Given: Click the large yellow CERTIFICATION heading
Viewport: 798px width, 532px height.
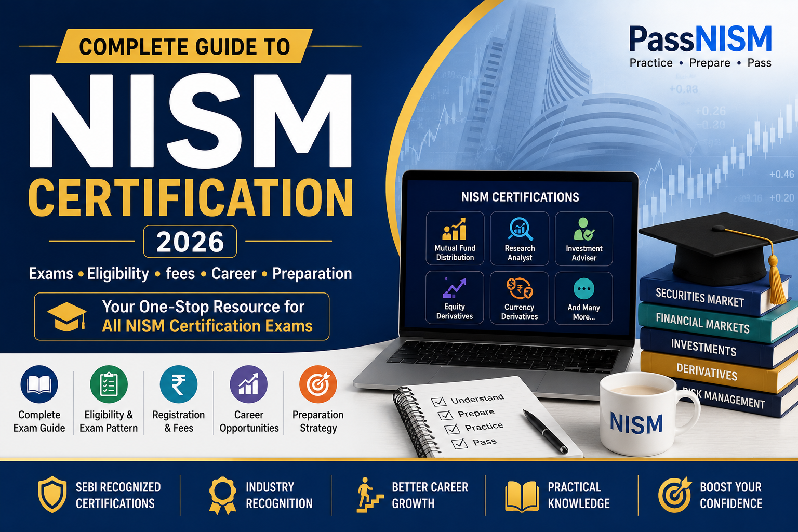Looking at the screenshot, I should point(190,198).
